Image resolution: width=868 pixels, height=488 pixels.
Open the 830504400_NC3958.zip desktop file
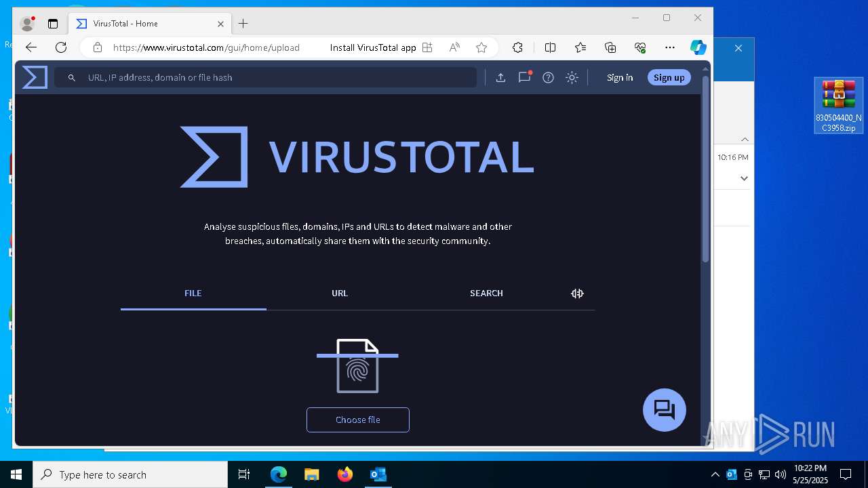click(x=839, y=106)
